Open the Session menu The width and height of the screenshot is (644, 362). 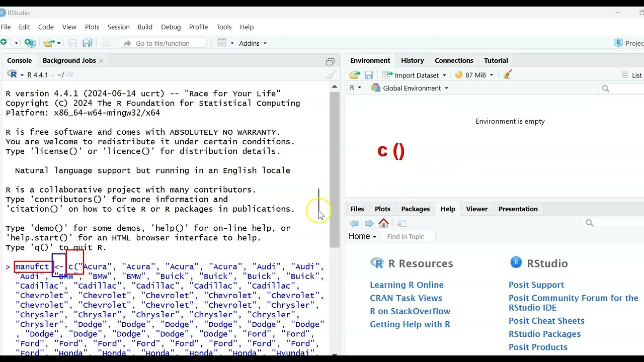[119, 27]
